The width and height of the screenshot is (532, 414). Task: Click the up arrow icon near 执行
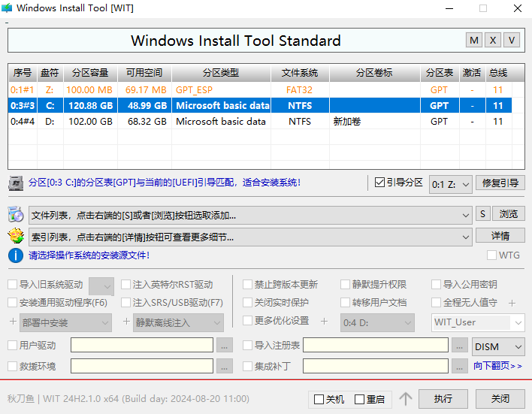pyautogui.click(x=406, y=399)
